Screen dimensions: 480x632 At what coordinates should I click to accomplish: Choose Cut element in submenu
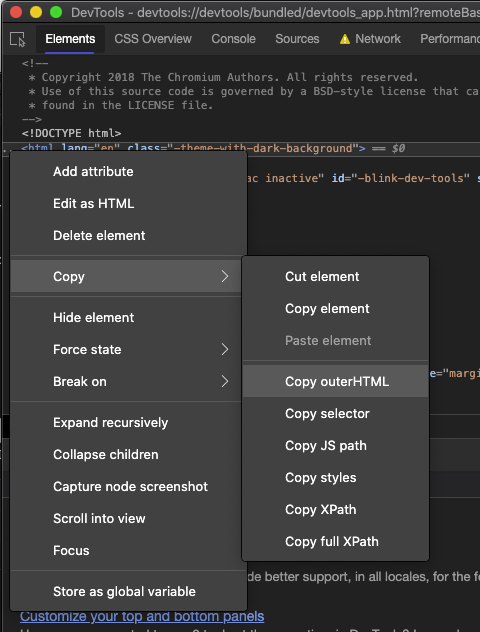(335, 276)
